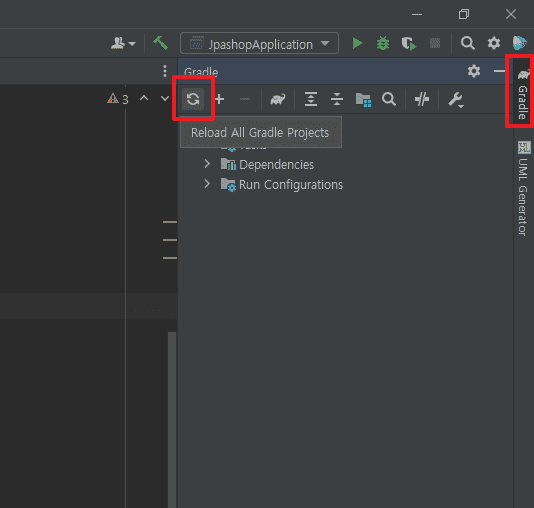Hide the Gradle tool window

499,71
